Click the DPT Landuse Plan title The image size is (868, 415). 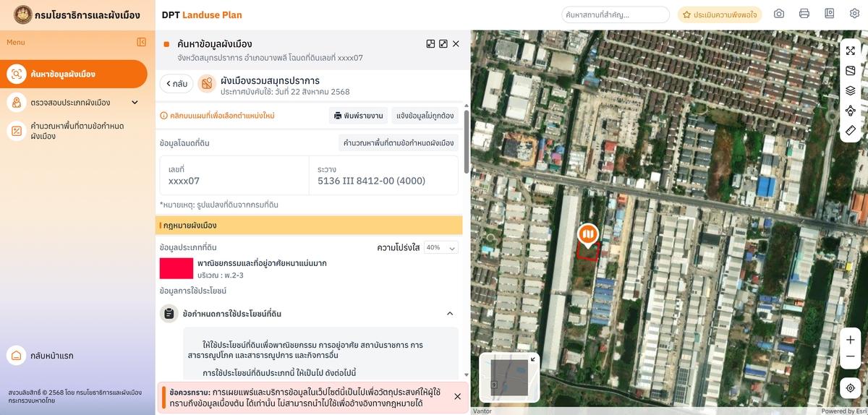[x=202, y=14]
